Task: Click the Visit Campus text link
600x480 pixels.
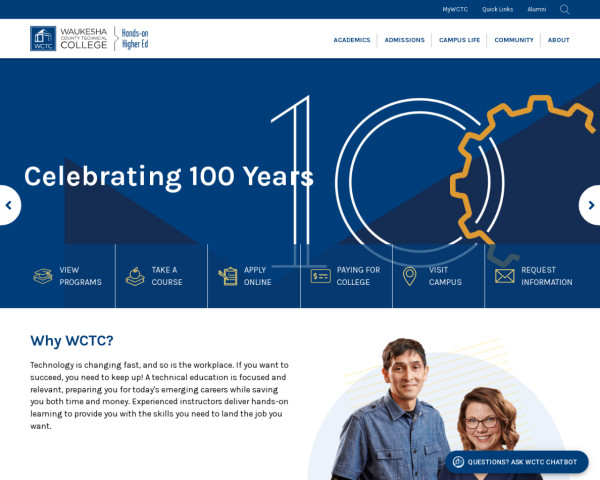Action: coord(445,276)
